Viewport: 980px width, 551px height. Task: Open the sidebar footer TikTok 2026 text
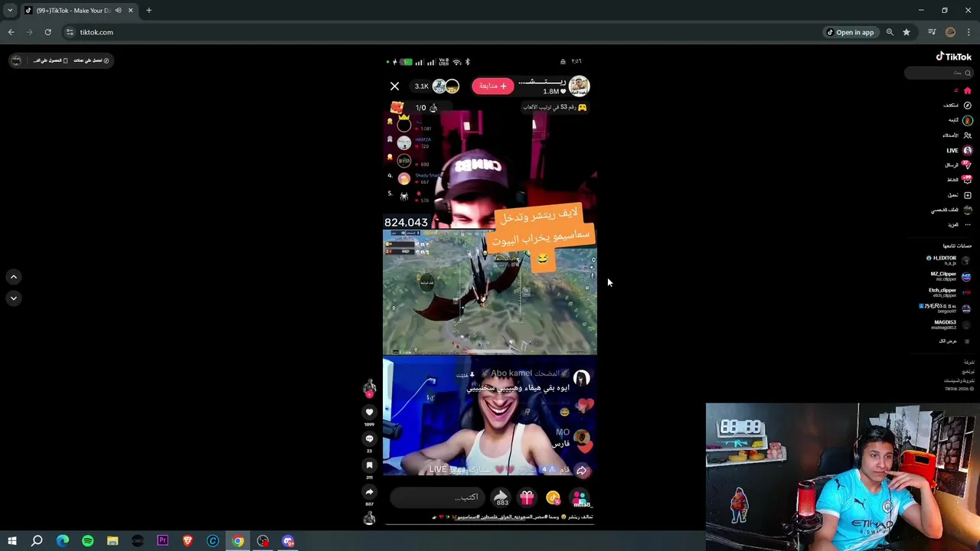point(961,389)
